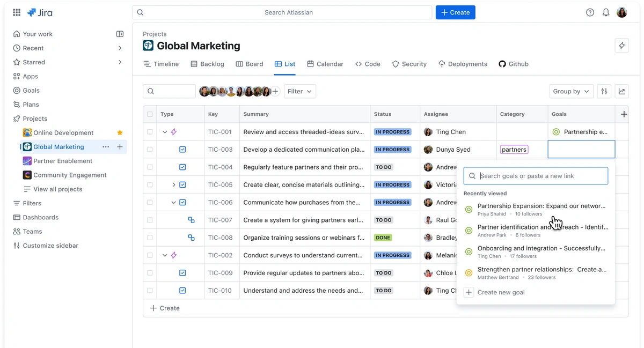
Task: Open the Group by dropdown
Action: [570, 91]
